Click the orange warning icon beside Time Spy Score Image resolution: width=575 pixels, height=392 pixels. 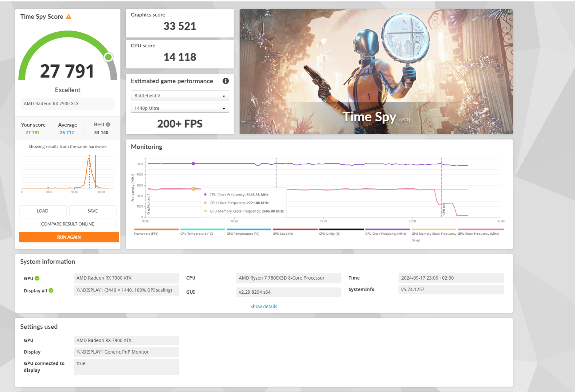tap(69, 17)
